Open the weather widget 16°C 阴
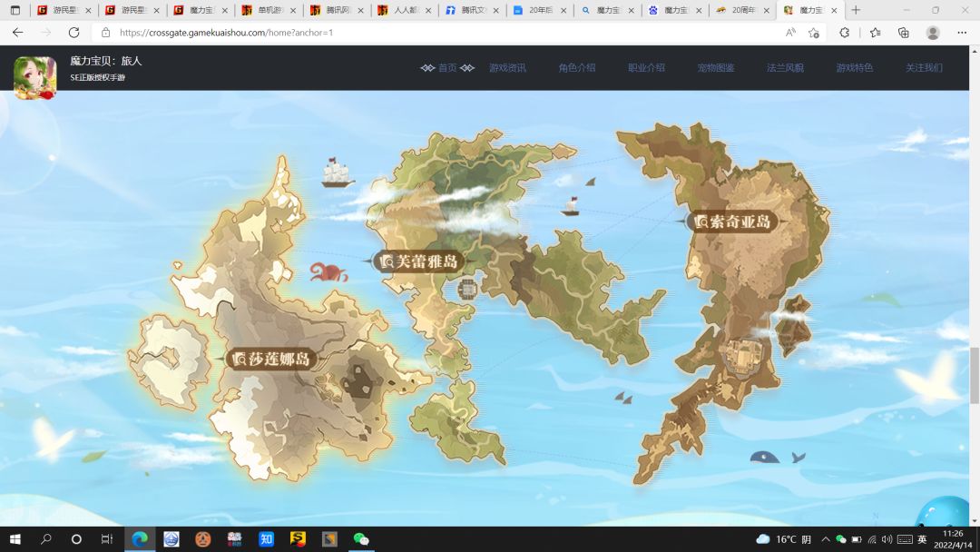The height and width of the screenshot is (552, 980). tap(784, 539)
